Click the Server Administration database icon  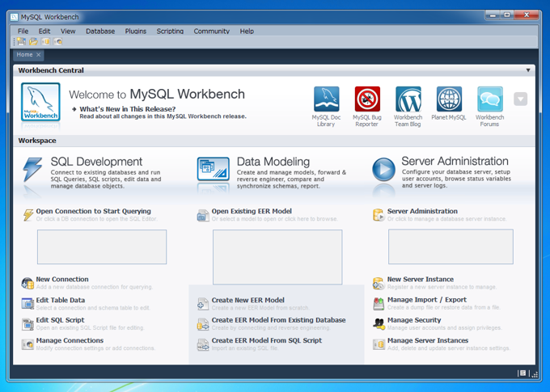pos(379,215)
